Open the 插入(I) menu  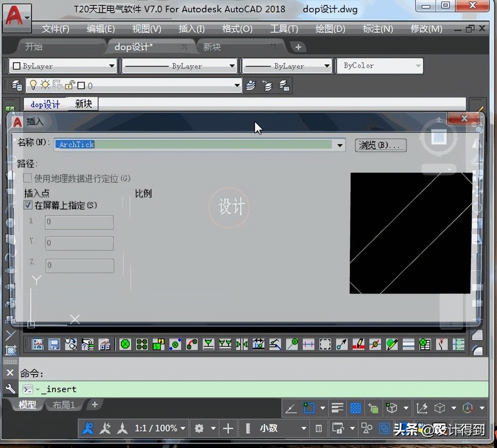(x=191, y=29)
